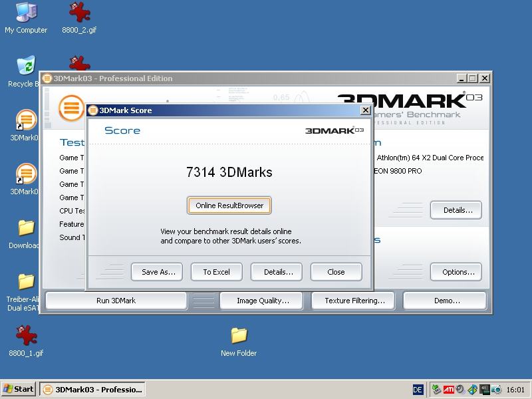This screenshot has width=532, height=399.
Task: Click Run 3DMark in main window
Action: 116,301
